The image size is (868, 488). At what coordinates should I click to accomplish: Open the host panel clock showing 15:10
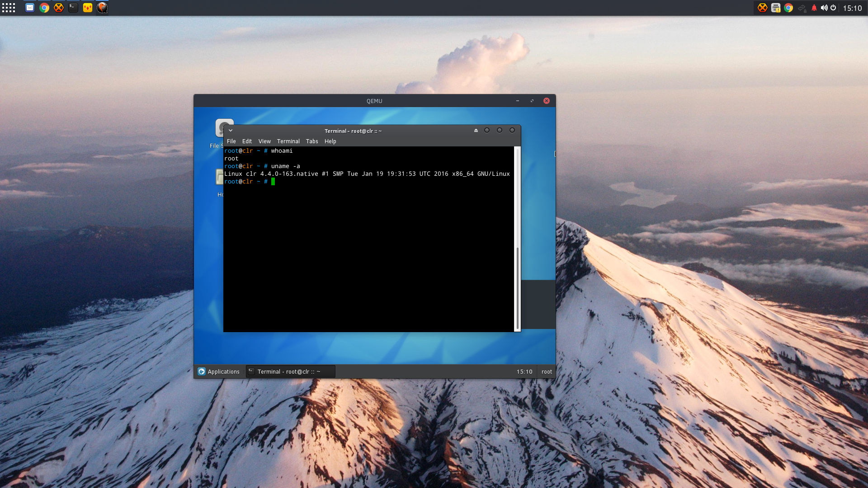coord(852,8)
